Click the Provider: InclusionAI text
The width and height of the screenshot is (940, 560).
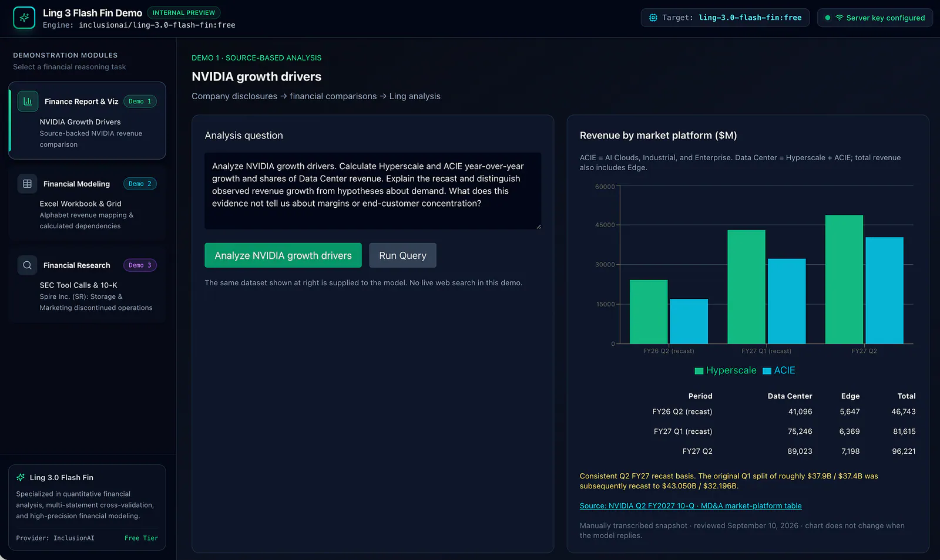(x=55, y=538)
